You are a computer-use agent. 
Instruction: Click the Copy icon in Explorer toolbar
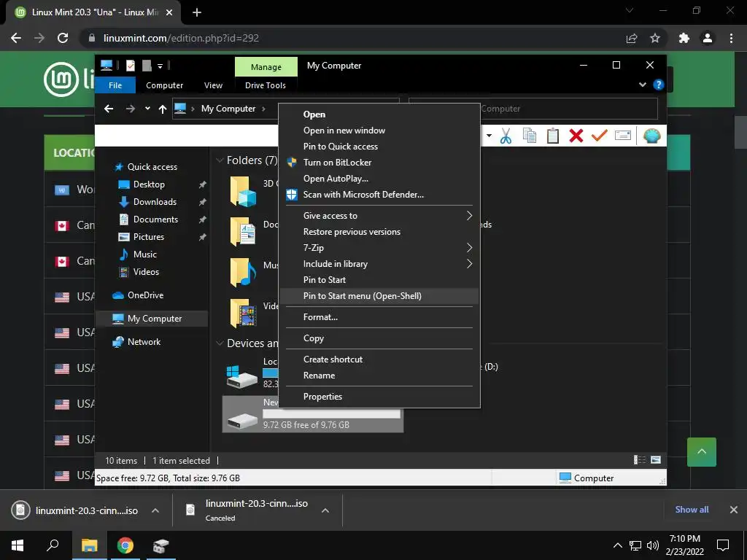click(x=530, y=136)
